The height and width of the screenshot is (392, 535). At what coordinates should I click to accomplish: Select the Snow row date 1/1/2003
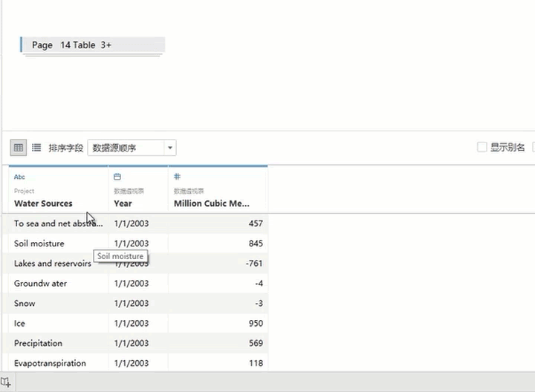click(132, 304)
